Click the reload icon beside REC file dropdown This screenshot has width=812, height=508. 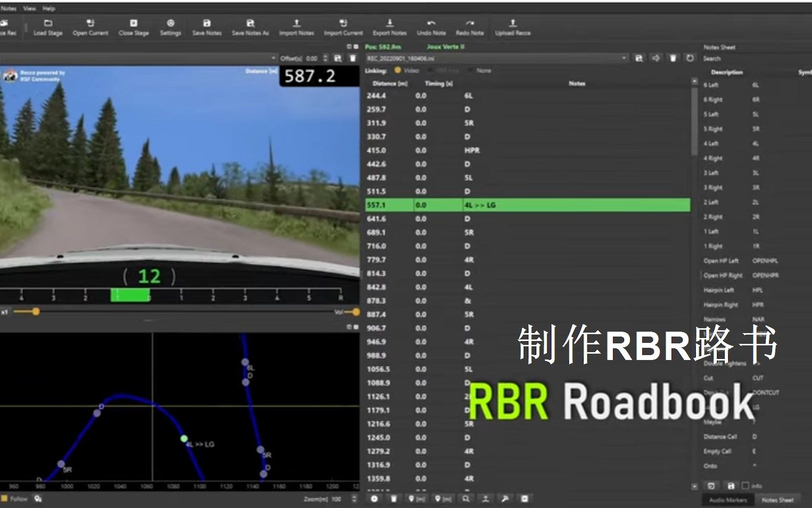pyautogui.click(x=690, y=58)
